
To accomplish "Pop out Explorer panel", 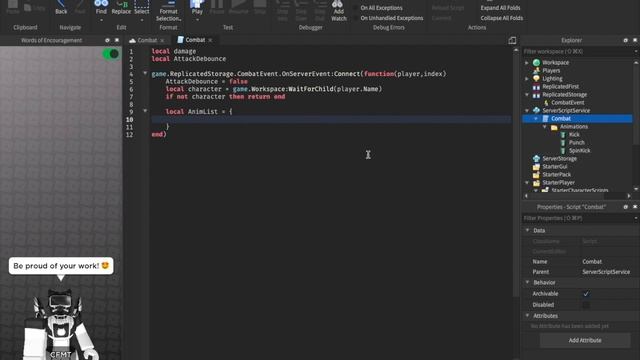I will 625,40.
